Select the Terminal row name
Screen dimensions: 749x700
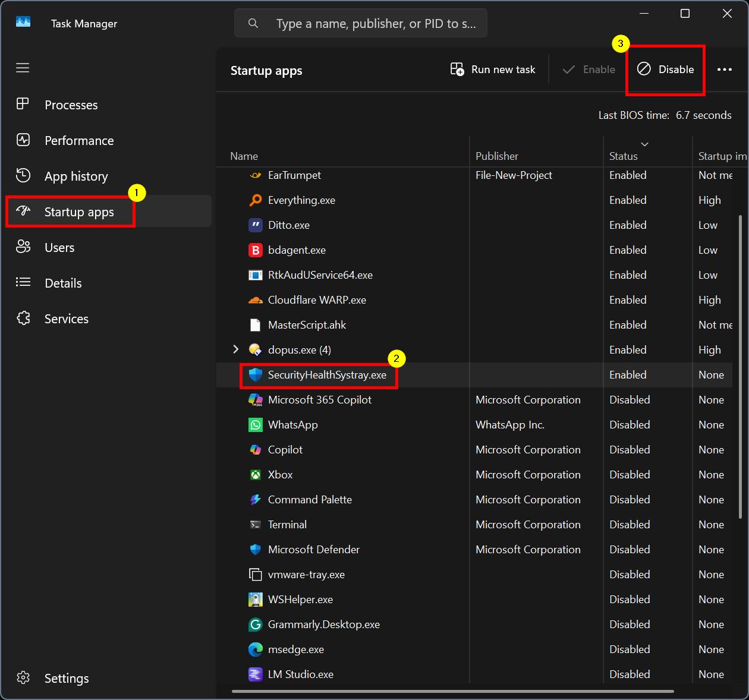pos(287,525)
